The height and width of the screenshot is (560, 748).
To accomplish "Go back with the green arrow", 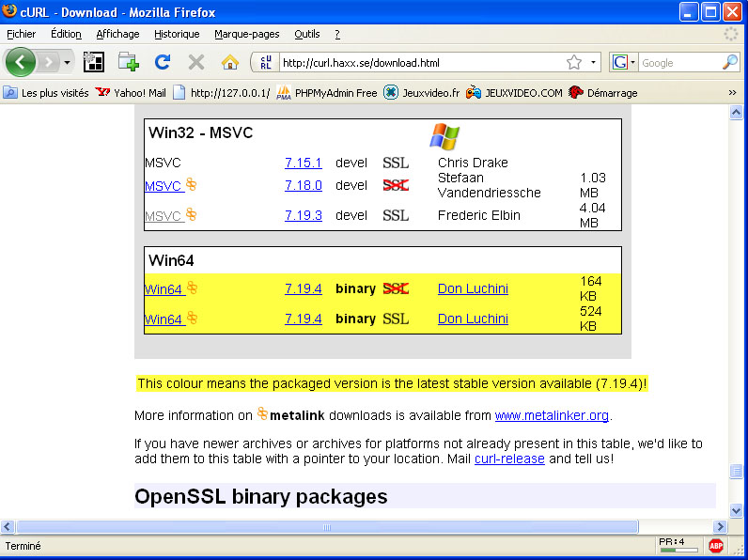I will 20,62.
